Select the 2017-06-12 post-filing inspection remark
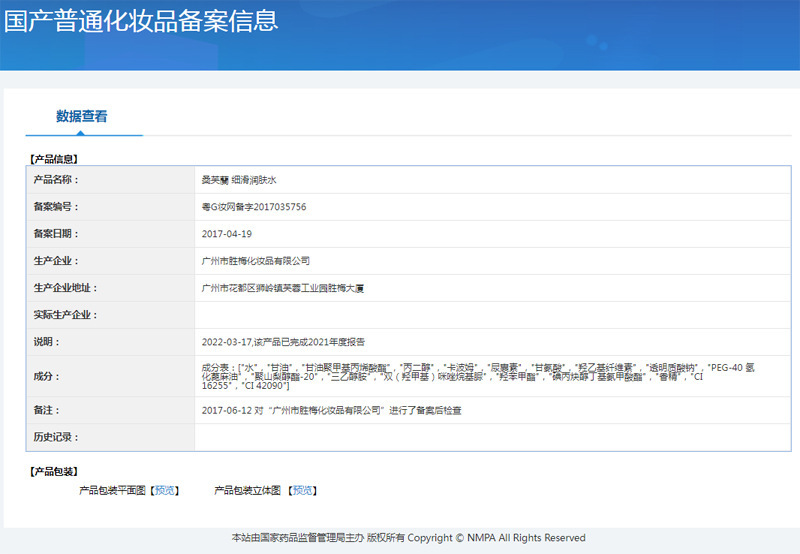 332,410
